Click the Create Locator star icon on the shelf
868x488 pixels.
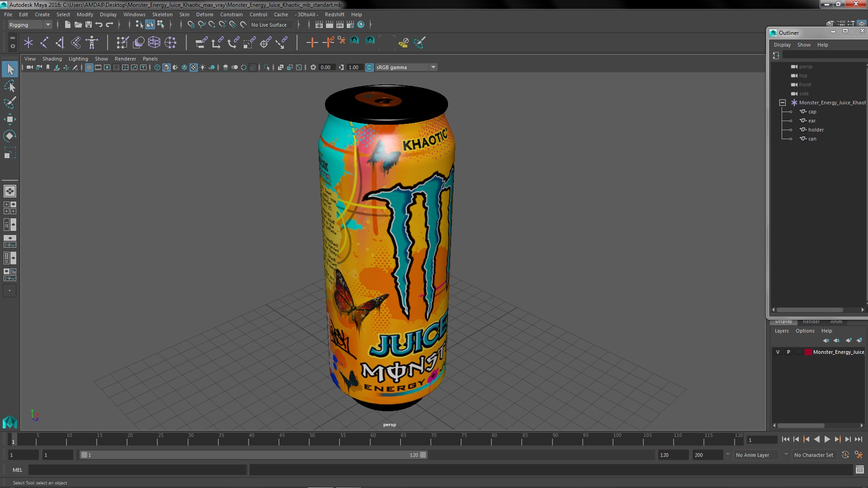(x=28, y=42)
